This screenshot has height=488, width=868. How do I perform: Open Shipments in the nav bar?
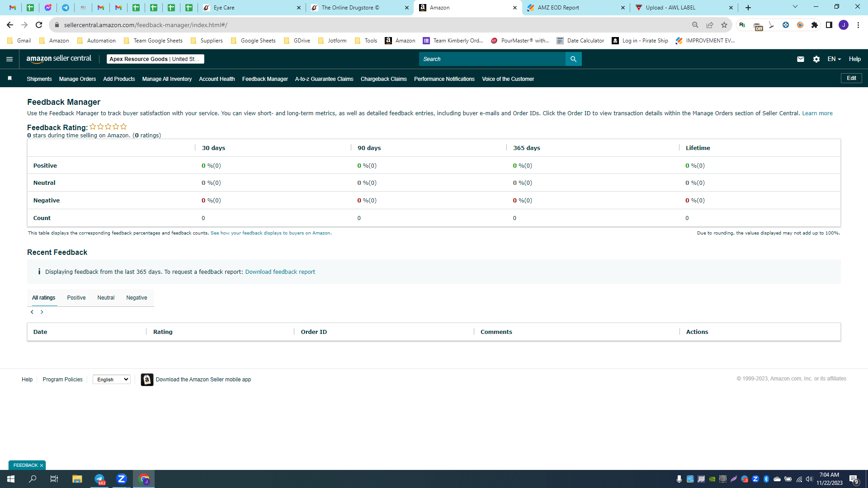point(39,79)
